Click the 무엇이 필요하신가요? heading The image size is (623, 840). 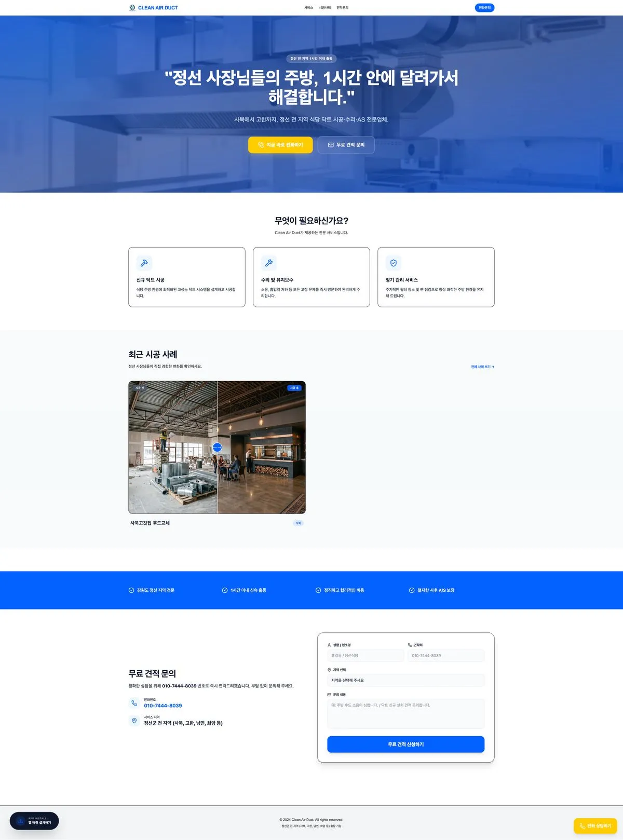(311, 221)
